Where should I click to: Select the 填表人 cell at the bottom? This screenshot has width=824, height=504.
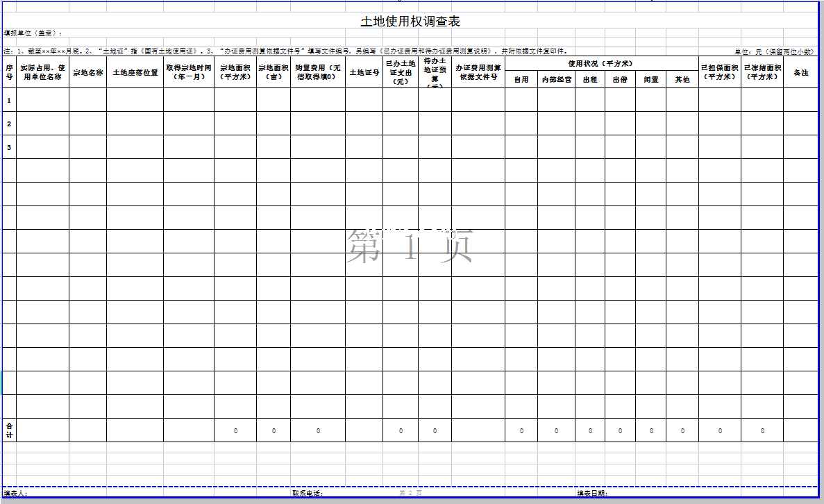coord(15,494)
